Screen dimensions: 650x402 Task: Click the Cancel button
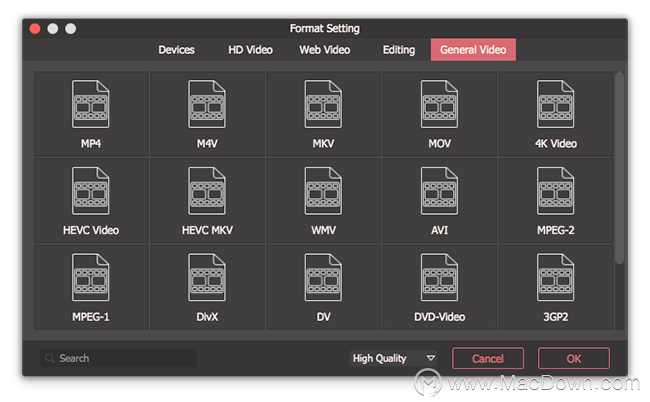[488, 358]
